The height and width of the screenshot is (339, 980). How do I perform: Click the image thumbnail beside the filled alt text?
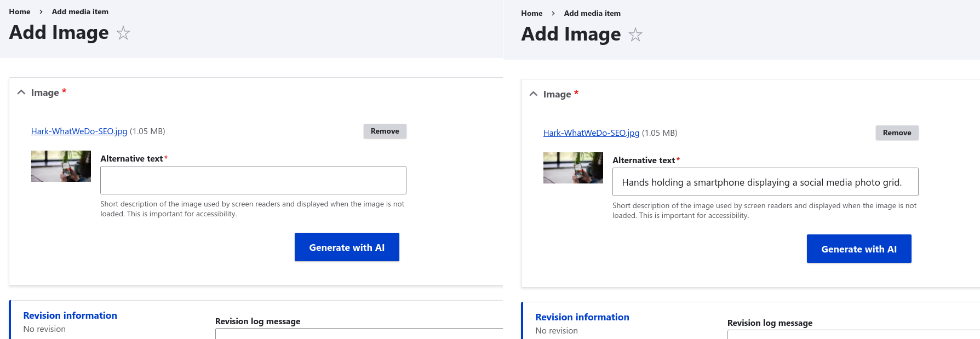point(573,168)
